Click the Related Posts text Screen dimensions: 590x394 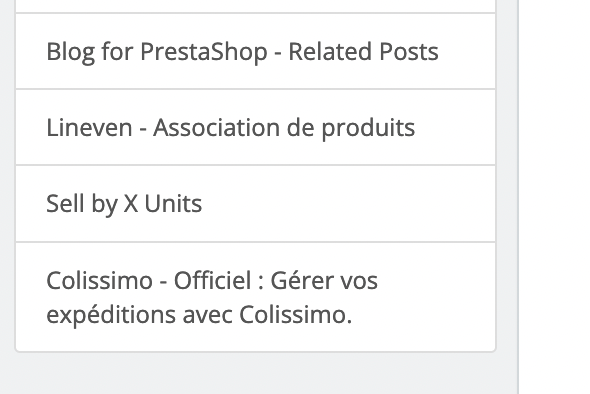(363, 51)
